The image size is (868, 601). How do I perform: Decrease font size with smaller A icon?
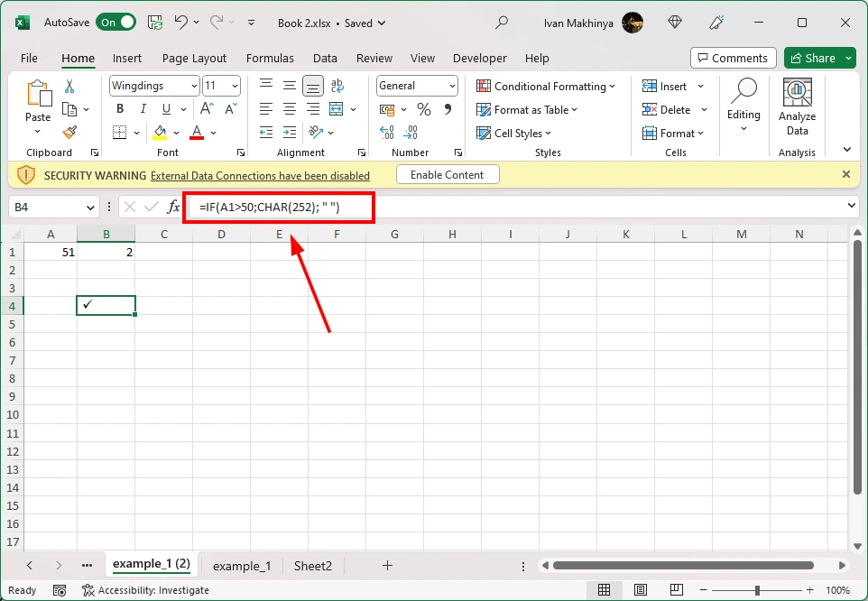click(231, 108)
